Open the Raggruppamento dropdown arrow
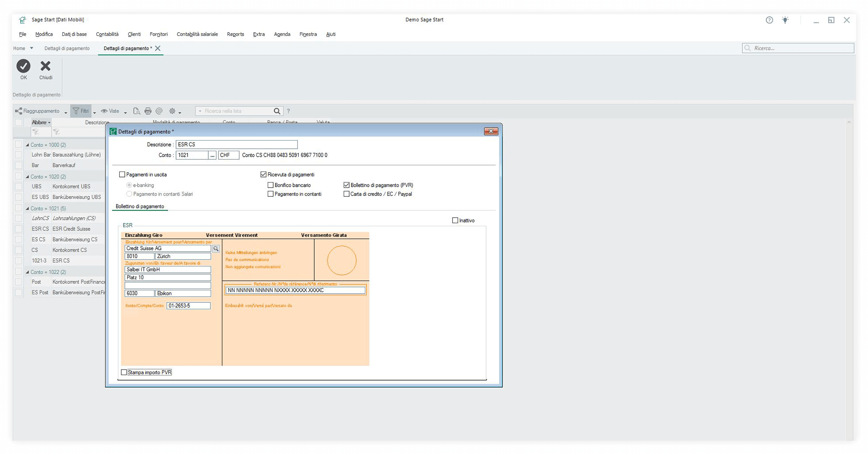This screenshot has height=454, width=868. pyautogui.click(x=65, y=112)
